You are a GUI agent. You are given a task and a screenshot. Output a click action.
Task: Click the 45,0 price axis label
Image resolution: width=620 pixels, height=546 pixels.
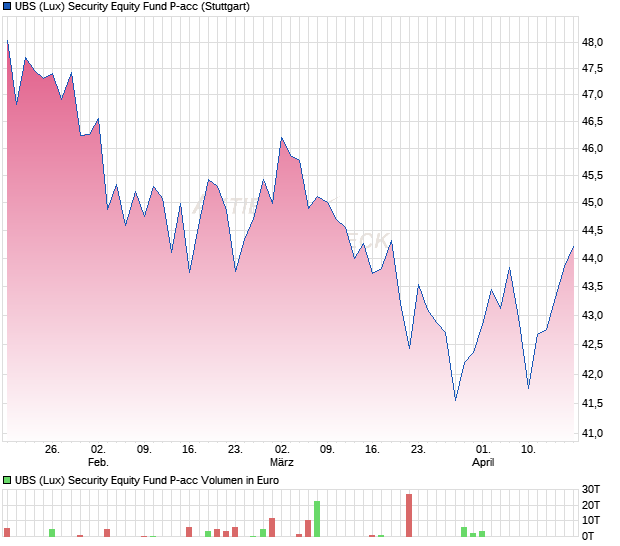click(592, 202)
